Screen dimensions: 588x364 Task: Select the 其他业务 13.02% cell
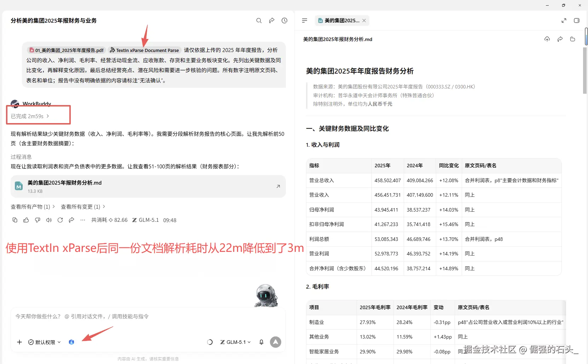[x=375, y=337]
